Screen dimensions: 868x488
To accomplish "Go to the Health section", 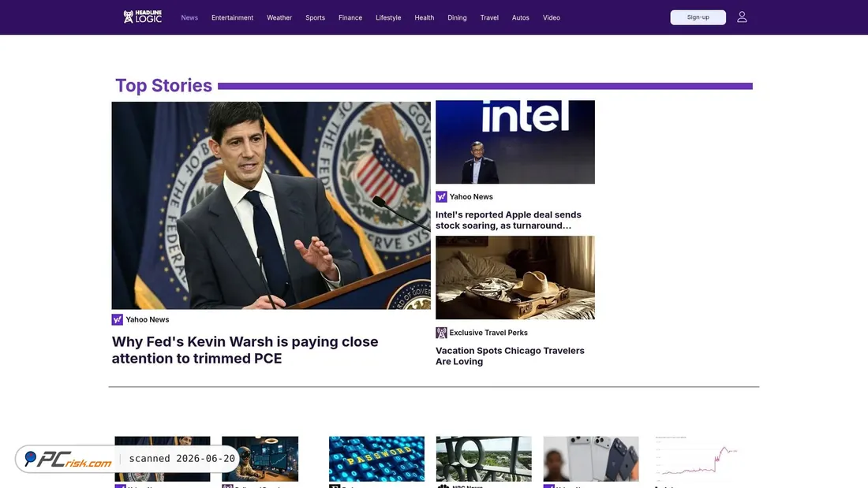I will click(424, 17).
